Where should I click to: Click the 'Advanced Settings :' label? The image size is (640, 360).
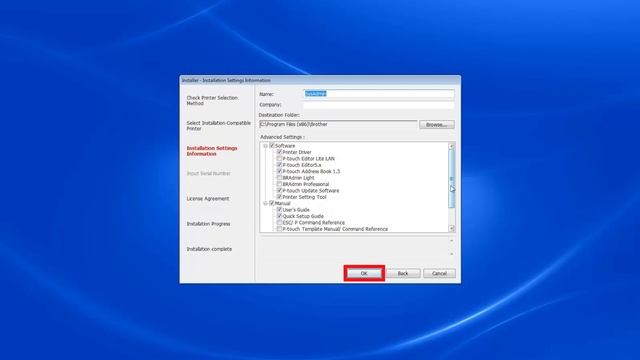pyautogui.click(x=282, y=137)
